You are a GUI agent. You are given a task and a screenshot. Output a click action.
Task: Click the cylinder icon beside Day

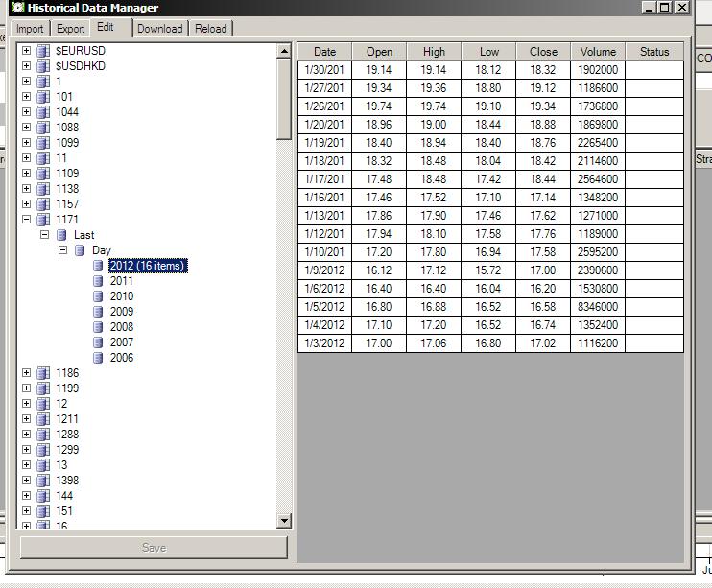(x=80, y=250)
